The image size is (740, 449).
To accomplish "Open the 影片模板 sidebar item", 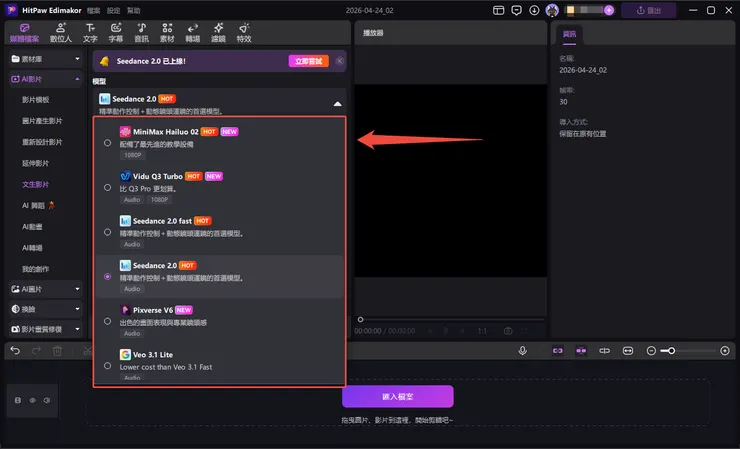I will tap(36, 100).
